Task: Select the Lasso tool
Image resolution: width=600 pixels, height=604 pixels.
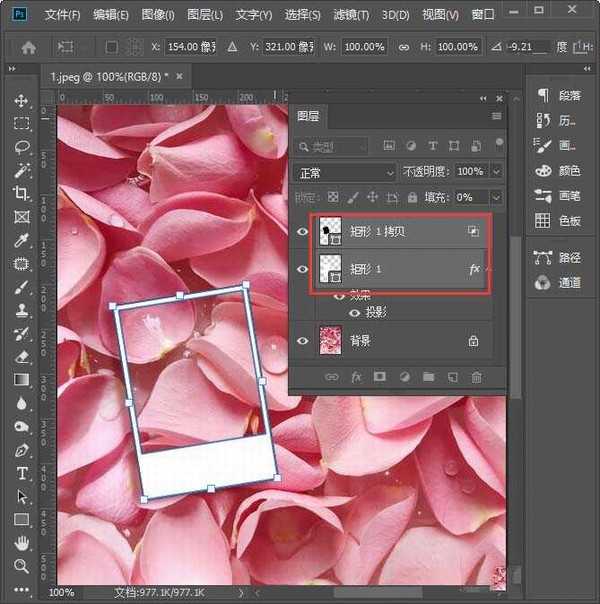Action: point(22,147)
